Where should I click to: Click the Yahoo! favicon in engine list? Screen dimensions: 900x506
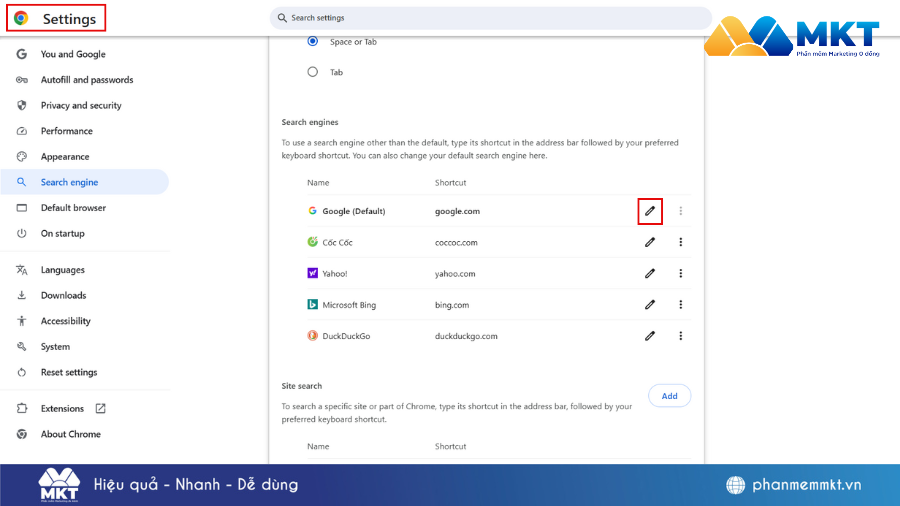click(x=312, y=273)
